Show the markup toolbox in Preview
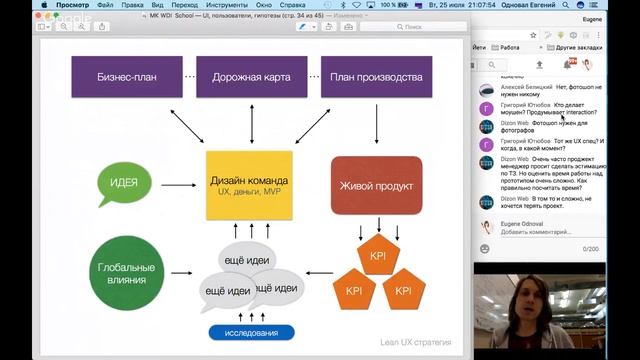 coord(349,27)
